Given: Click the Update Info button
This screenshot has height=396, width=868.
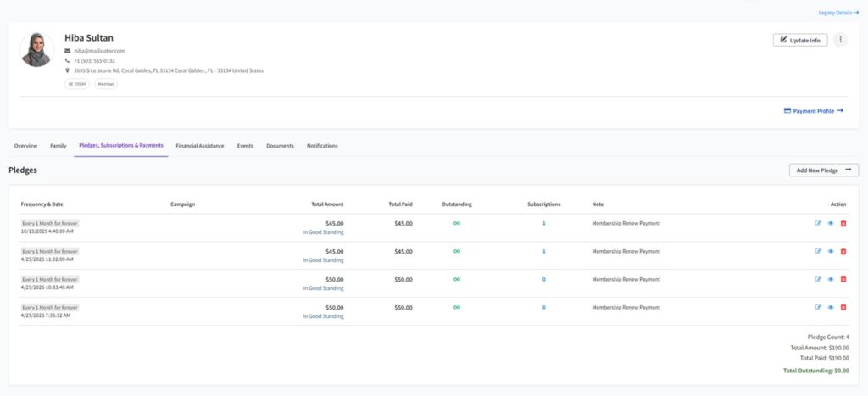Looking at the screenshot, I should click(800, 40).
